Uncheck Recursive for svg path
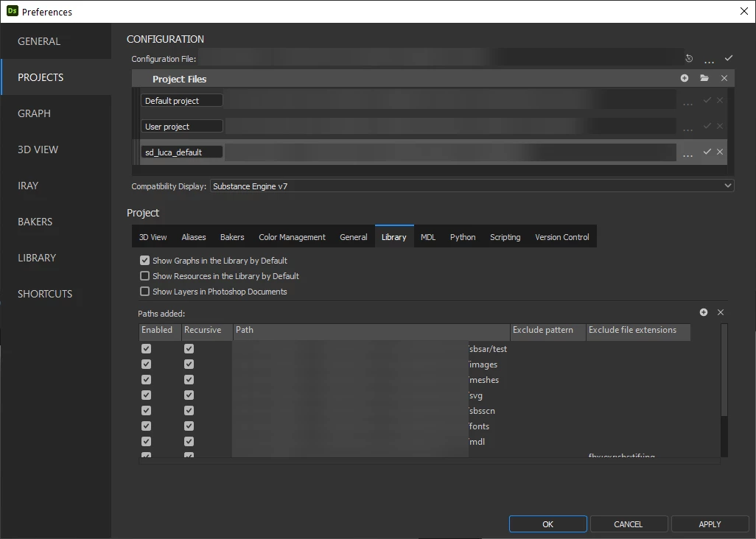 [x=189, y=395]
